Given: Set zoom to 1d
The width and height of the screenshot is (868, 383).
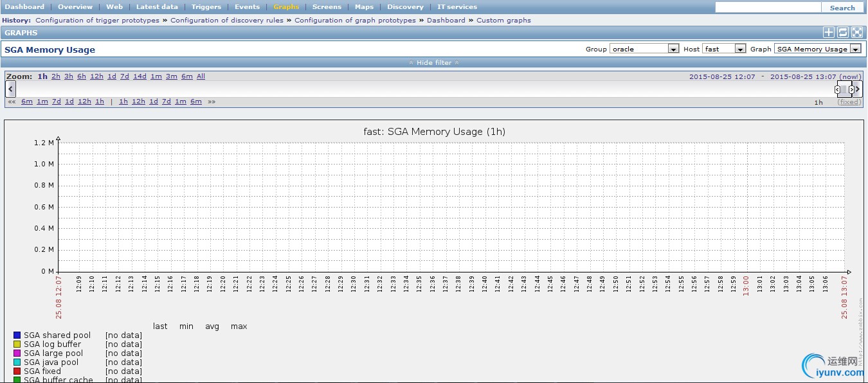Looking at the screenshot, I should tap(112, 76).
